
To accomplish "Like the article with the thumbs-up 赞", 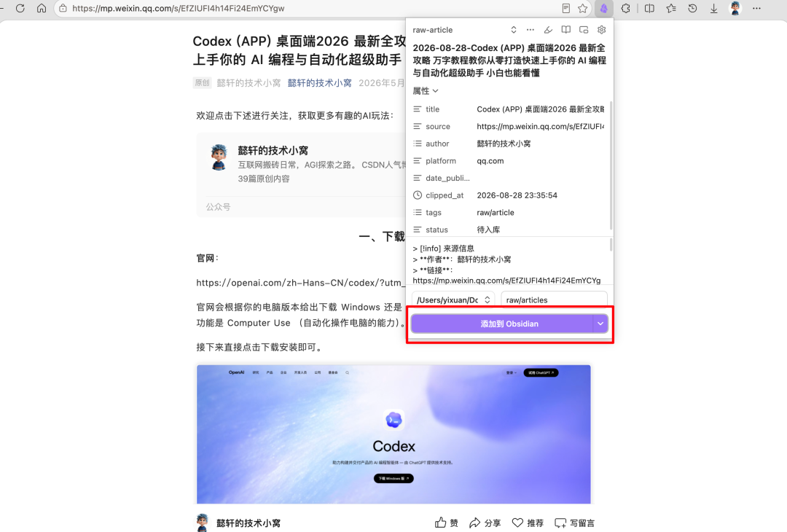I will 446,523.
